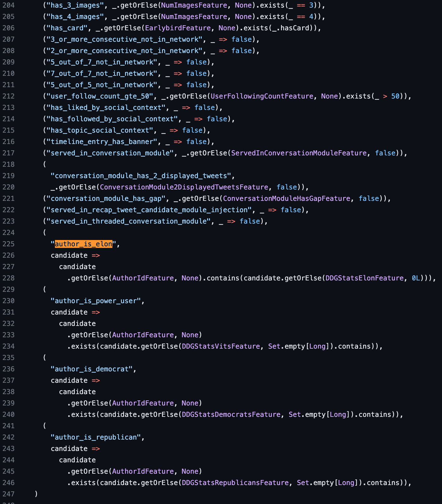Click the DDGStatsVitsFeature identifier
Screen dimensions: 442x504
[221, 346]
